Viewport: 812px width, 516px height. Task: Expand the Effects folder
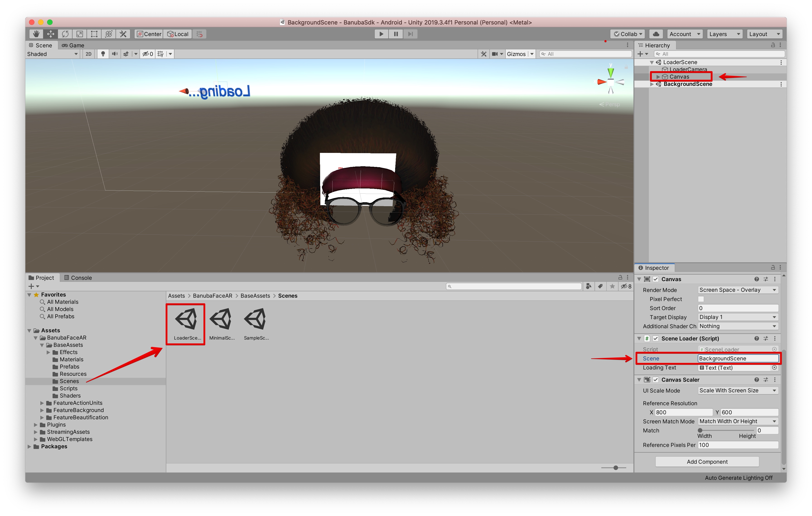click(48, 352)
